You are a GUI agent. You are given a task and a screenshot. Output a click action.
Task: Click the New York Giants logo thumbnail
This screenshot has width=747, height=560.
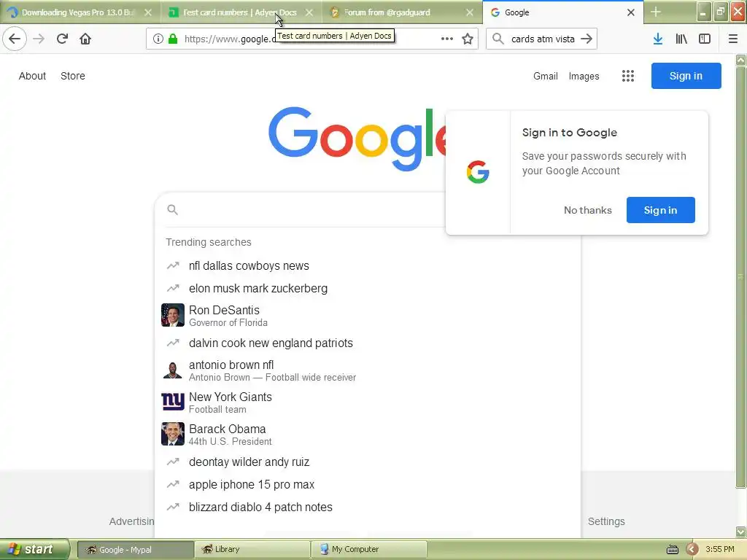tap(173, 402)
